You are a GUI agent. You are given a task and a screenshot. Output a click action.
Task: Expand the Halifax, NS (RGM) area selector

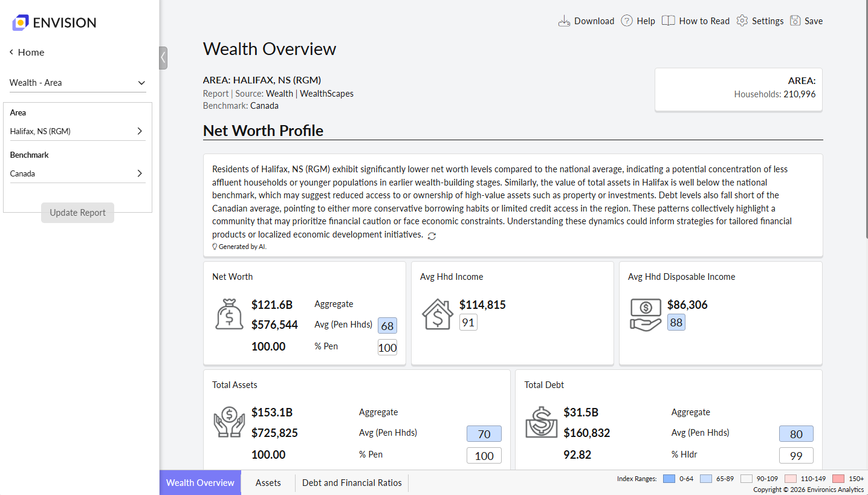[77, 131]
